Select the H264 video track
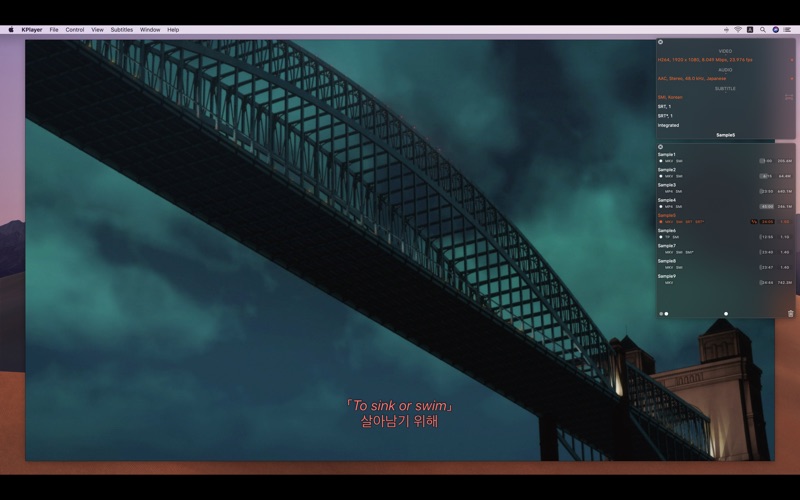Screen dimensions: 800x500 pos(705,60)
